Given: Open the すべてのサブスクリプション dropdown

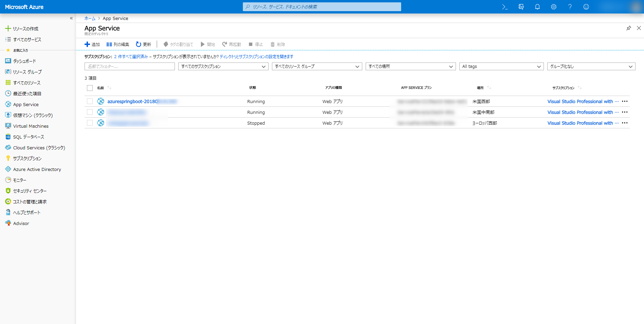Looking at the screenshot, I should point(223,67).
